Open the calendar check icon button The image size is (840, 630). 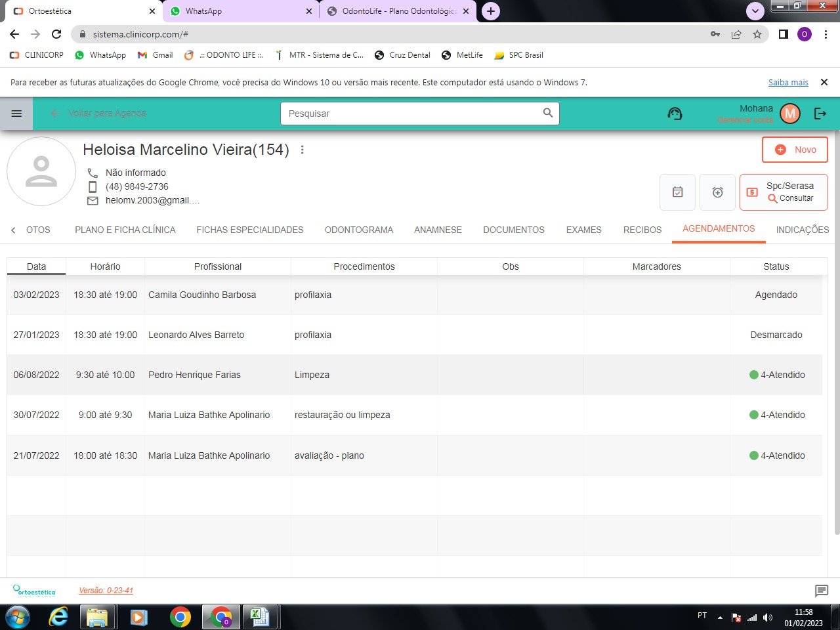(677, 192)
